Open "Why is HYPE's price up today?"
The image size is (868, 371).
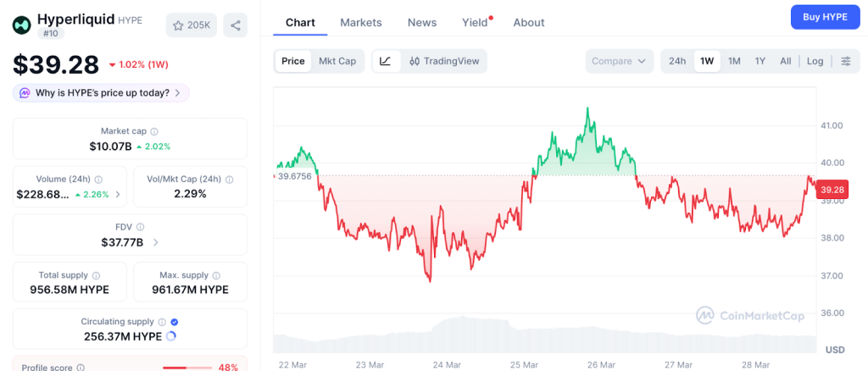click(101, 92)
